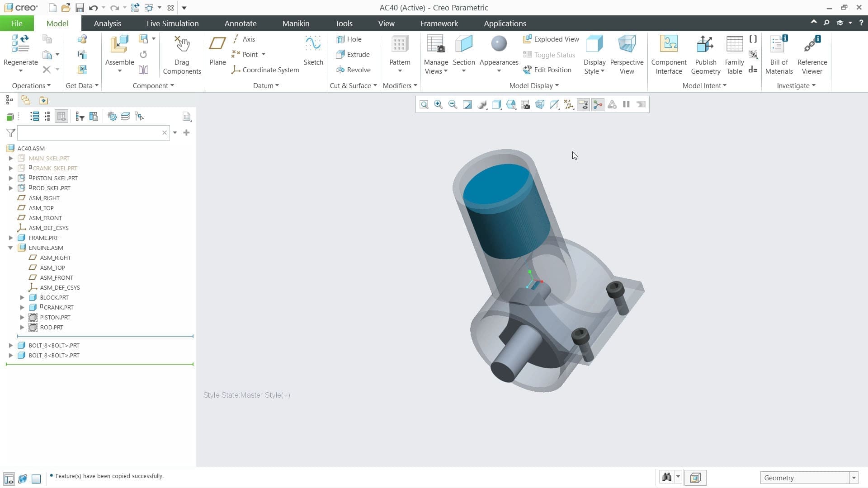
Task: Create a datum Plane
Action: coord(217,50)
